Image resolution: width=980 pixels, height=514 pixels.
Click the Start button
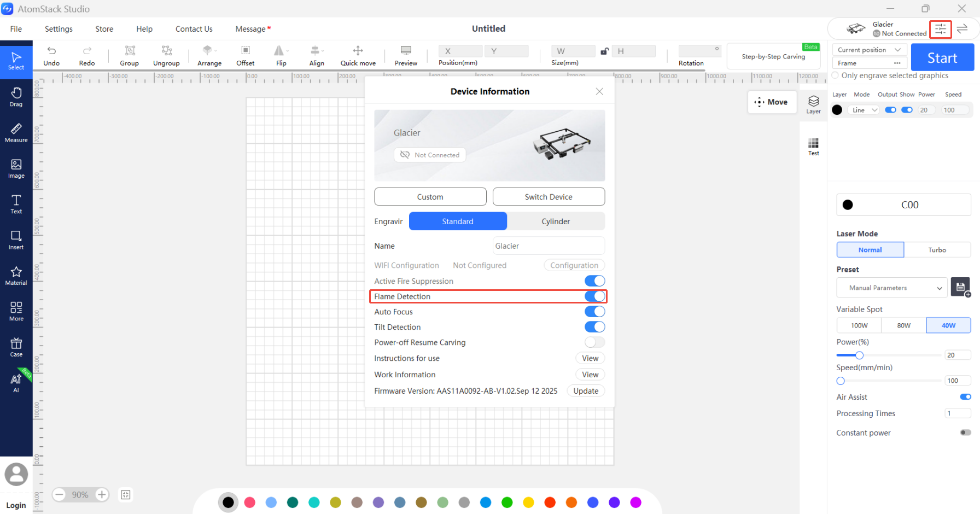click(x=942, y=57)
